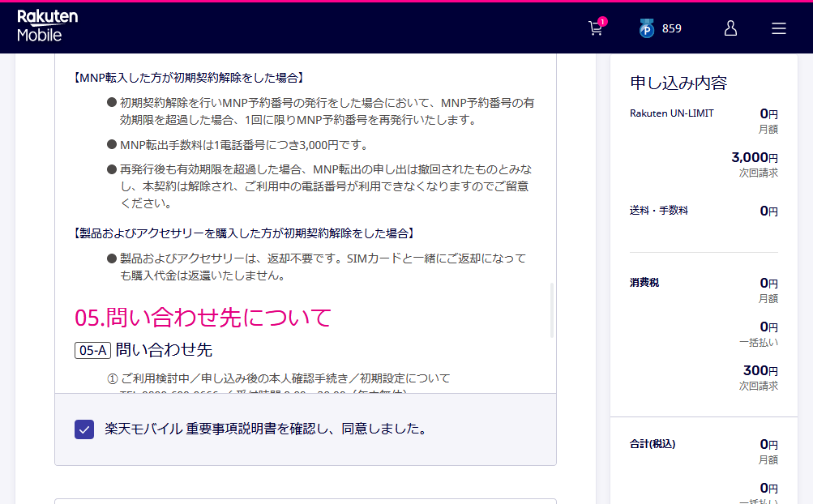Open the shopping cart icon

pyautogui.click(x=595, y=28)
